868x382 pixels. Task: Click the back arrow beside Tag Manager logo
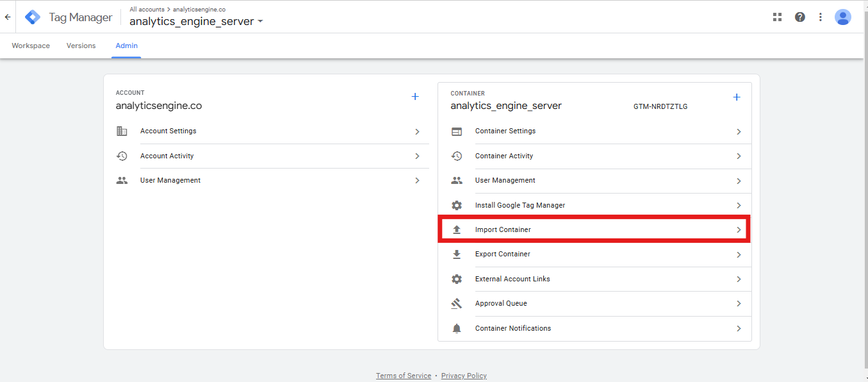click(8, 17)
